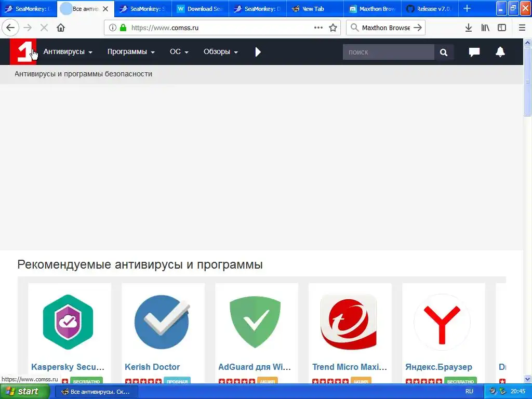The height and width of the screenshot is (399, 532).
Task: Expand the Программы dropdown menu
Action: click(131, 52)
